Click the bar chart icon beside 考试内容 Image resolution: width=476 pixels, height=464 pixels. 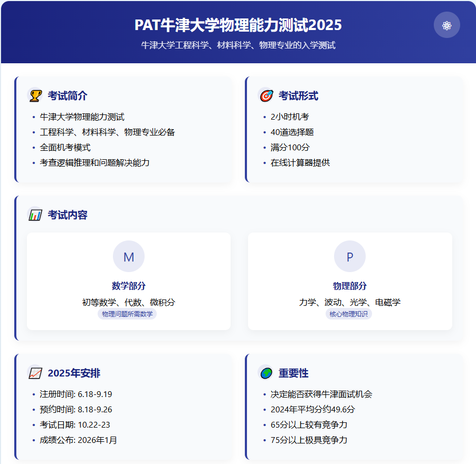[35, 215]
